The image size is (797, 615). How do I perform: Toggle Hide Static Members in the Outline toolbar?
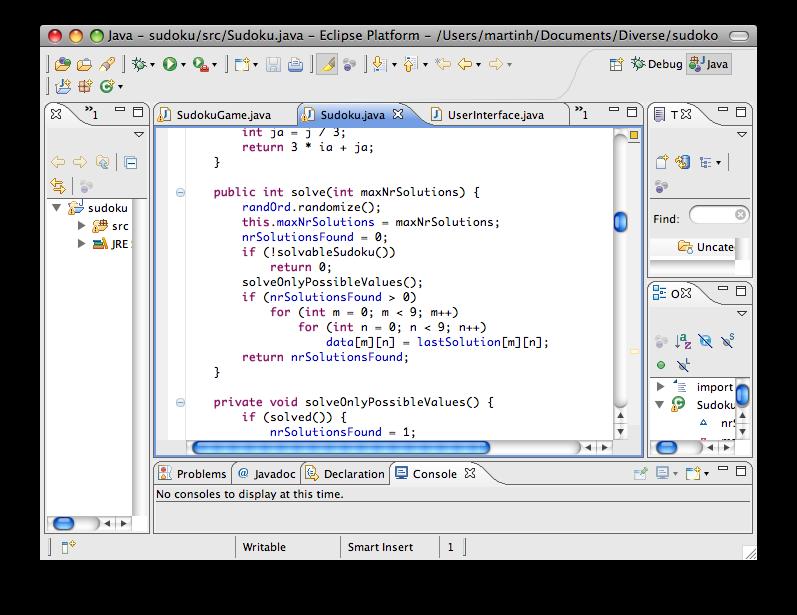[x=728, y=341]
